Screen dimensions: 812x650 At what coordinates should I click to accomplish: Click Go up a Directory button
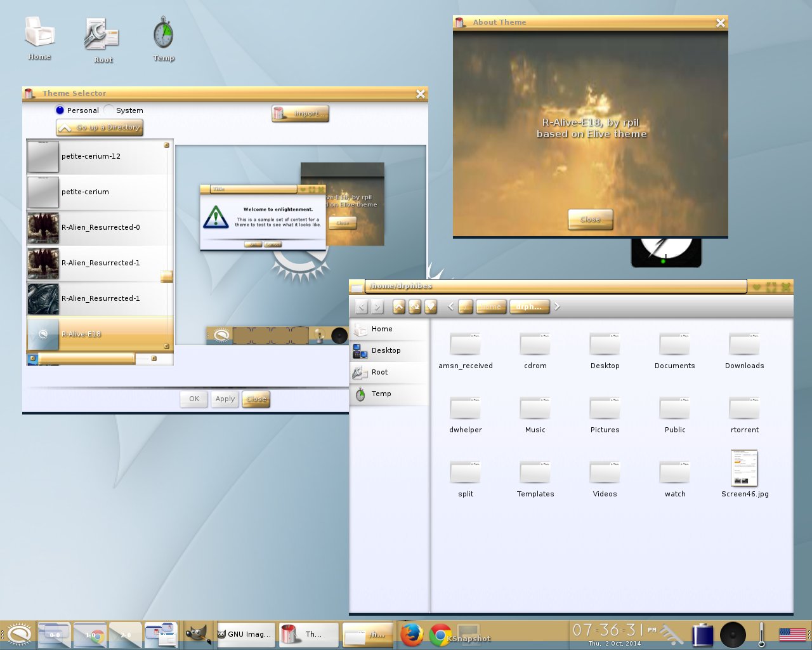click(100, 128)
